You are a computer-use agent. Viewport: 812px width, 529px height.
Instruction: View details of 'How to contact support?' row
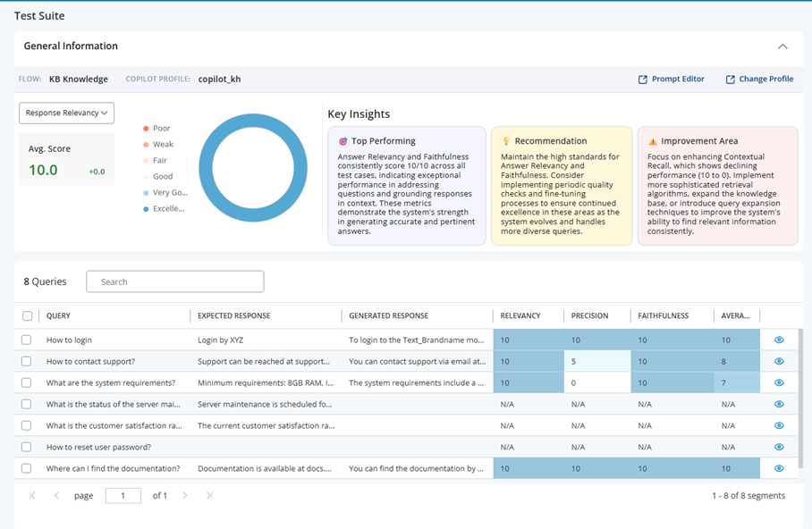778,362
